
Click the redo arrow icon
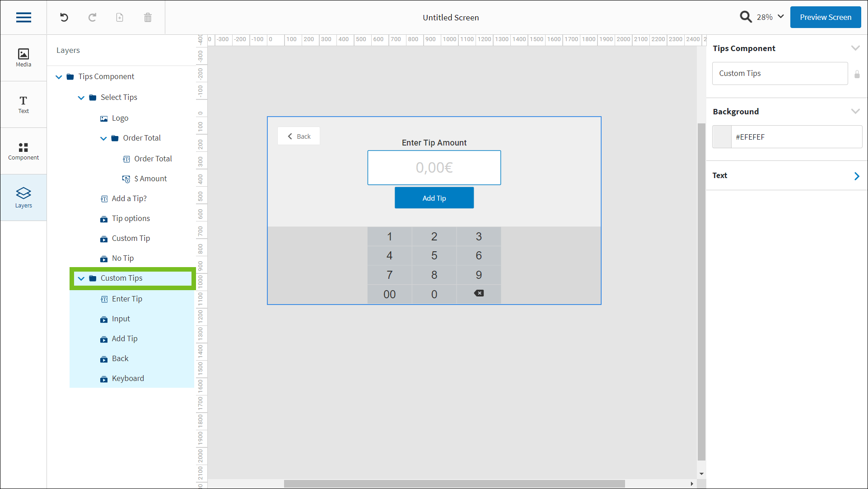point(92,17)
